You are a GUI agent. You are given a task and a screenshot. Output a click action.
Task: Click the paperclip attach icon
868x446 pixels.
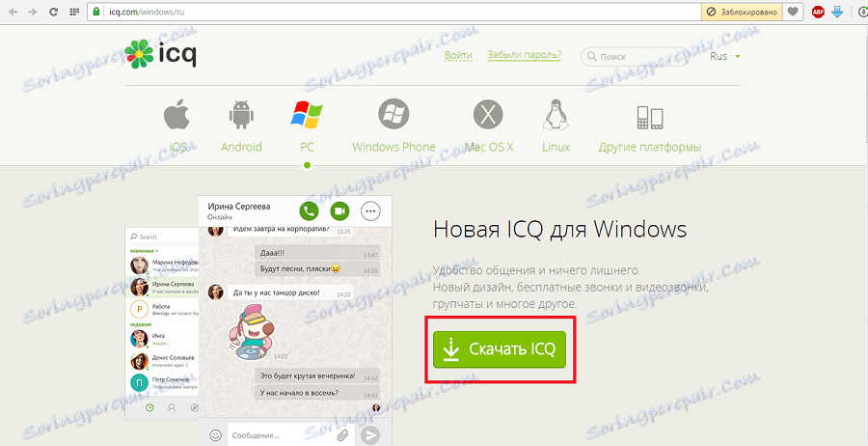343,435
